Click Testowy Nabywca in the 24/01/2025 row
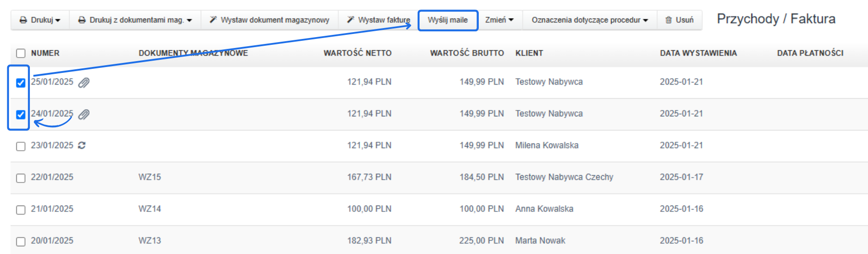 click(549, 114)
